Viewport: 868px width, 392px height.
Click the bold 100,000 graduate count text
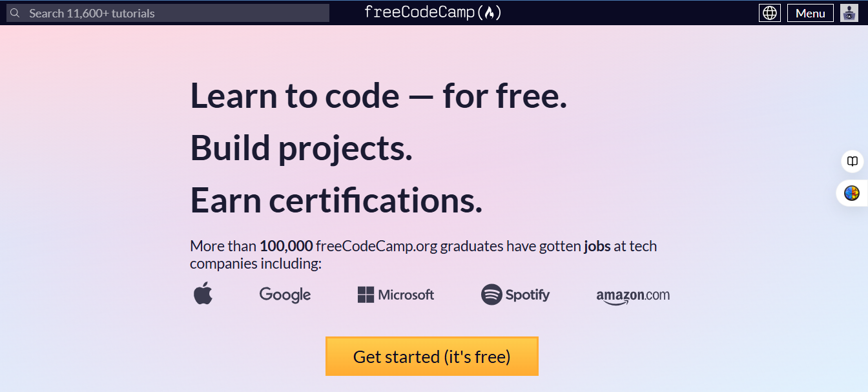pos(284,246)
